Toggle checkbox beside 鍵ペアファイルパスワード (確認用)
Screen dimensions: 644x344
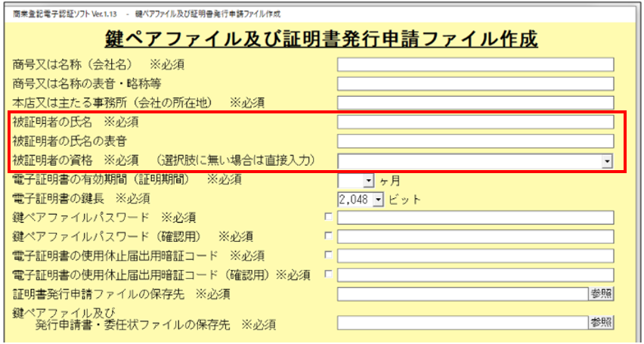[x=328, y=237]
